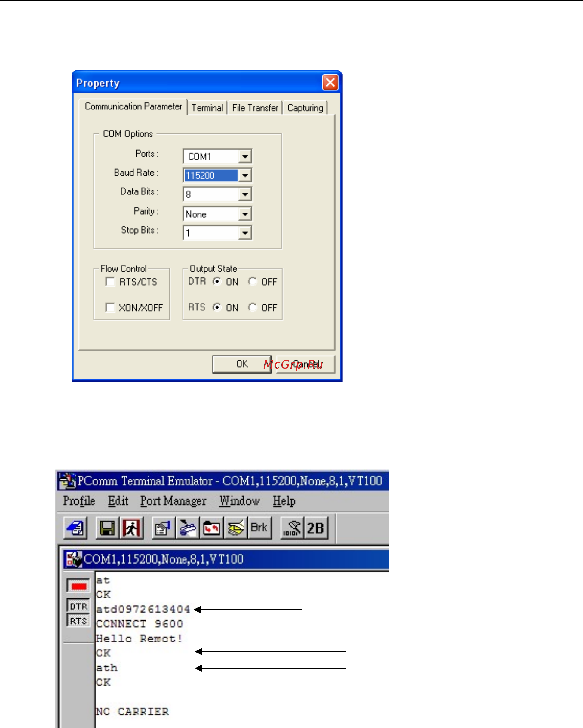Image resolution: width=583 pixels, height=728 pixels.
Task: Click the Hello Remot! terminal line
Action: pos(139,638)
